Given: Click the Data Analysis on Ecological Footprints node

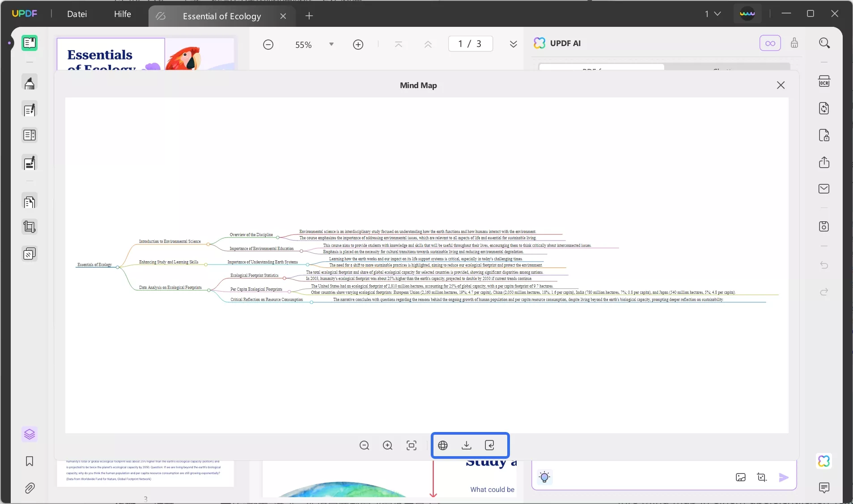Looking at the screenshot, I should 170,288.
